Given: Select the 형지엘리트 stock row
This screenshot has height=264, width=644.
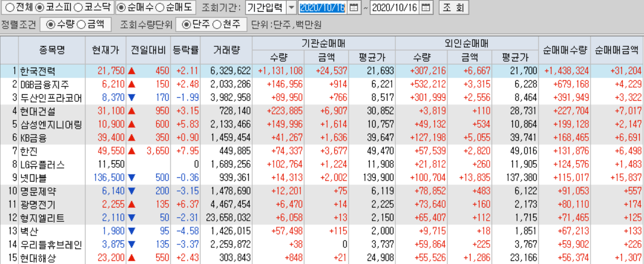Looking at the screenshot, I should [x=322, y=218].
